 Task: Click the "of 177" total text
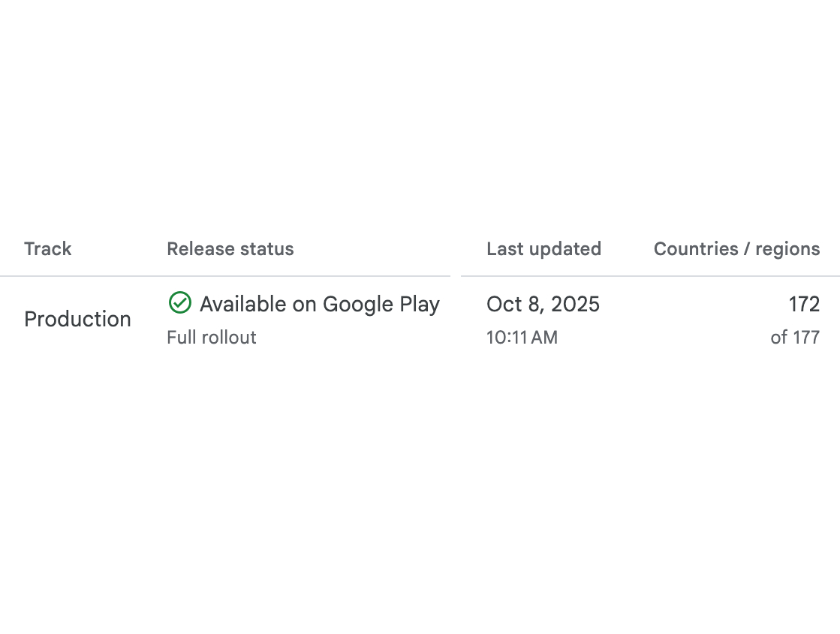pyautogui.click(x=795, y=338)
